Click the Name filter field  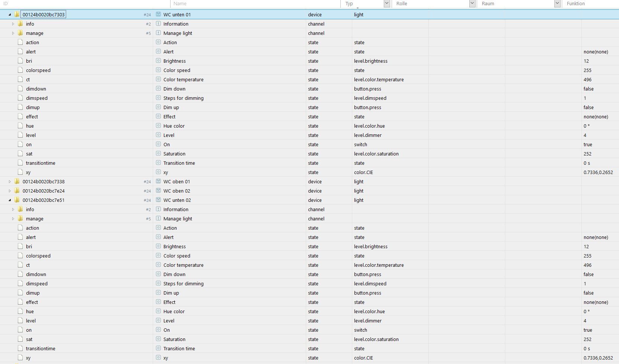256,3
